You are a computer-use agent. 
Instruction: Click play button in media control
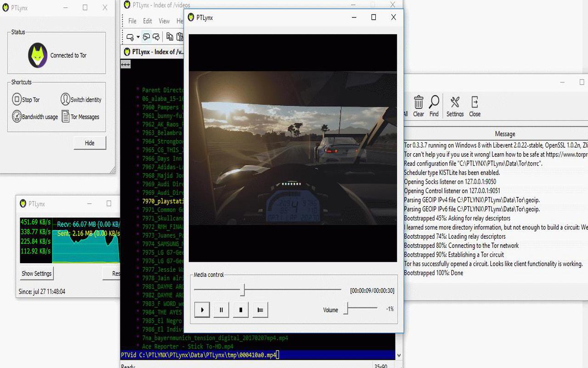click(x=202, y=310)
